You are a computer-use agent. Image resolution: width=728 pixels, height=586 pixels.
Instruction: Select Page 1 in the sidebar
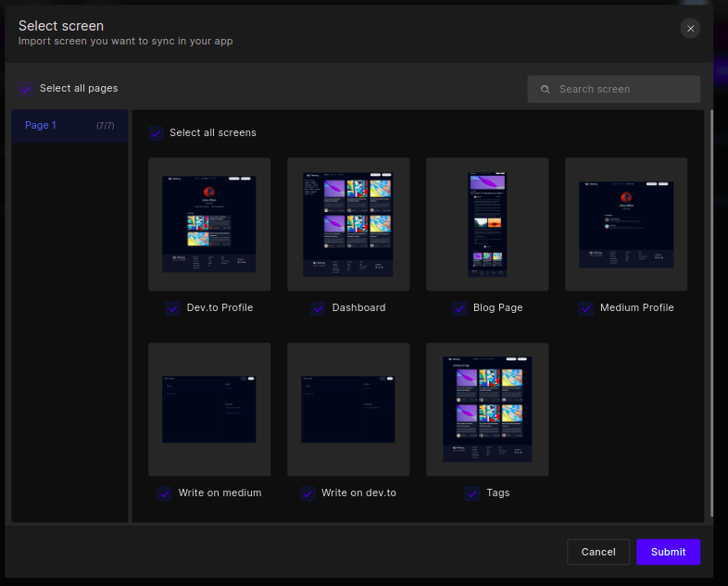click(x=69, y=126)
